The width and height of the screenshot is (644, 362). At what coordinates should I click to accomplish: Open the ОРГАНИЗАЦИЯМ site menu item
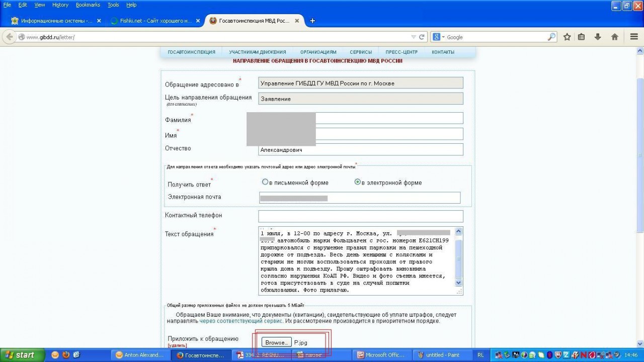318,52
